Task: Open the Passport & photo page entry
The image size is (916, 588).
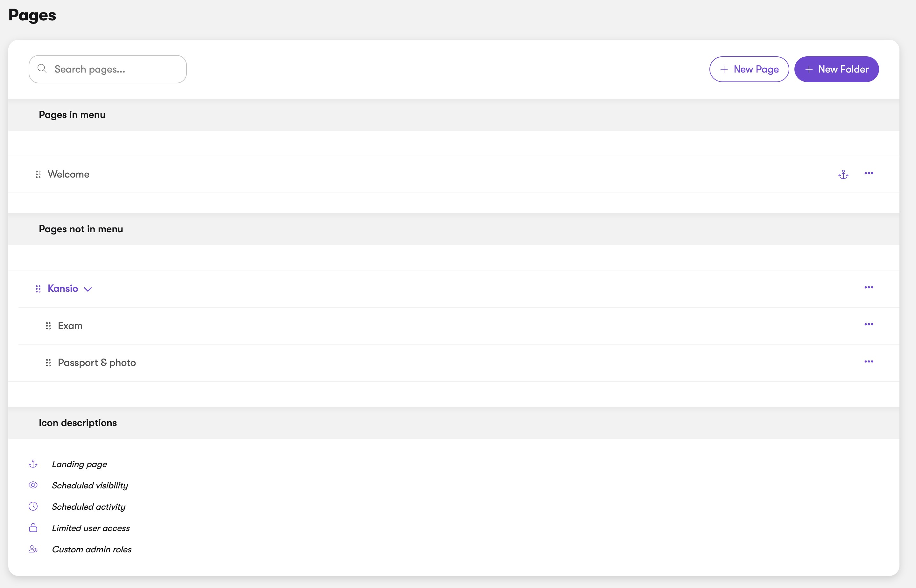Action: click(x=97, y=363)
